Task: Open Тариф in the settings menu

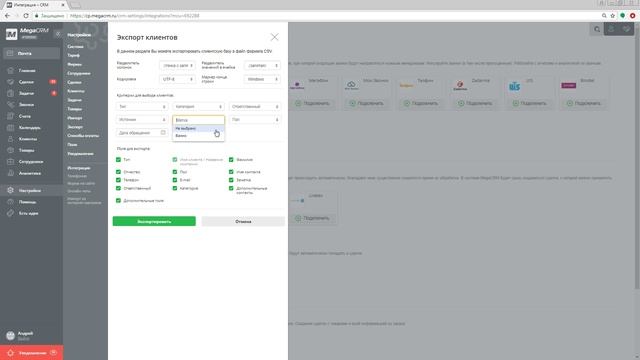Action: click(x=73, y=55)
